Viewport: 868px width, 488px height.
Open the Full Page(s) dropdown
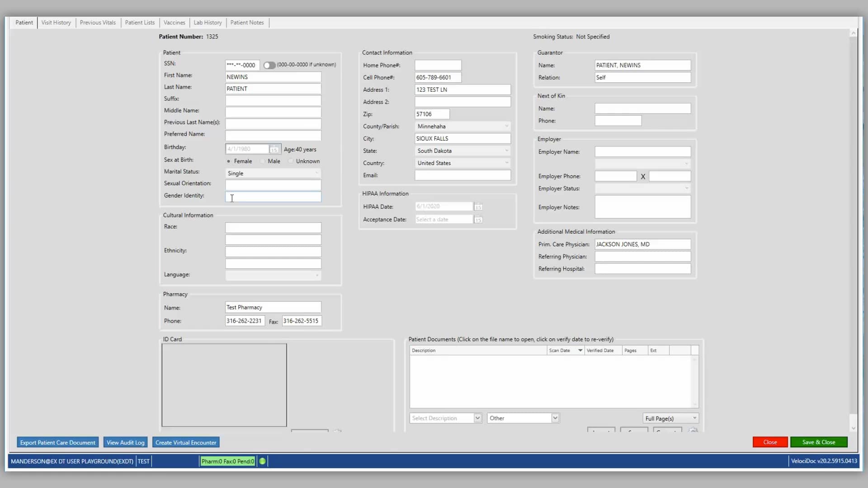(695, 418)
